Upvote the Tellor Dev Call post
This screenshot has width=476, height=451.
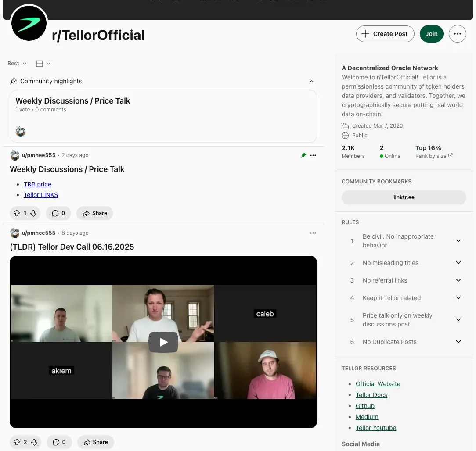tap(17, 442)
